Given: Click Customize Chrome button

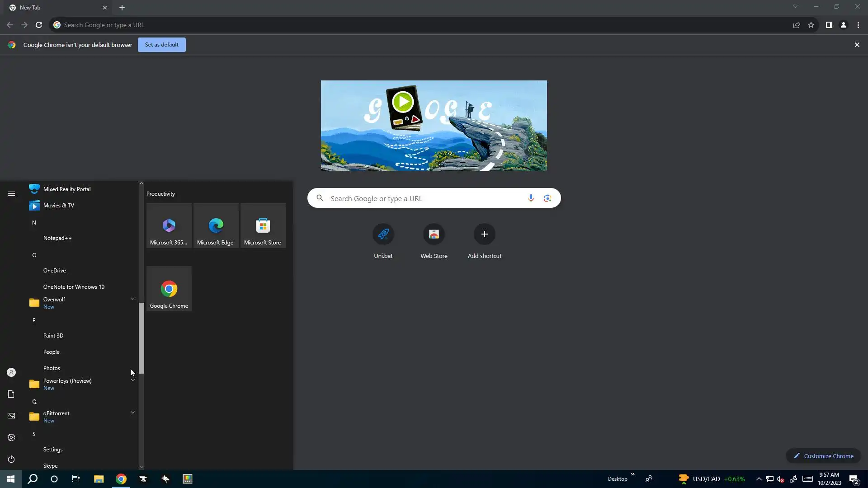Looking at the screenshot, I should click(x=823, y=456).
